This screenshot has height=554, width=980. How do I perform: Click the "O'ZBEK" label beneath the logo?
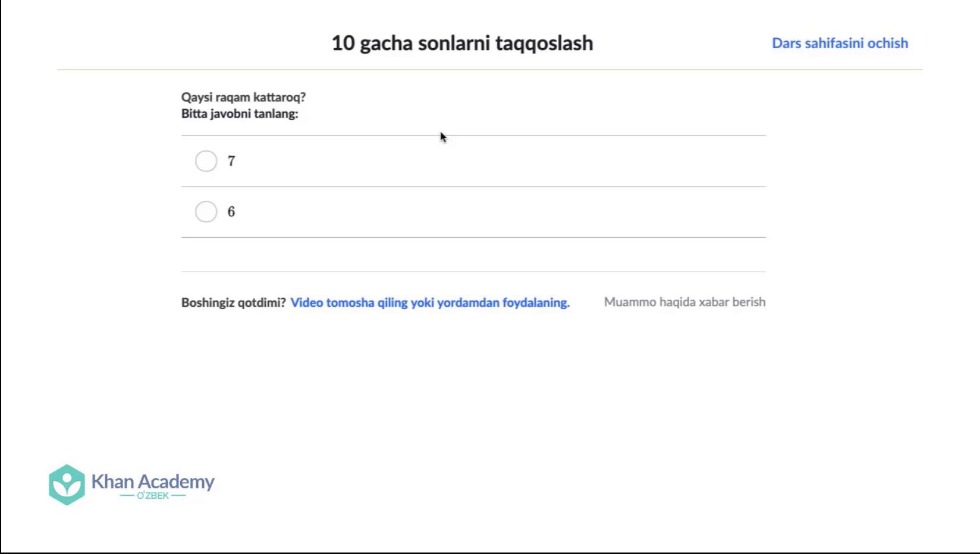click(x=153, y=496)
